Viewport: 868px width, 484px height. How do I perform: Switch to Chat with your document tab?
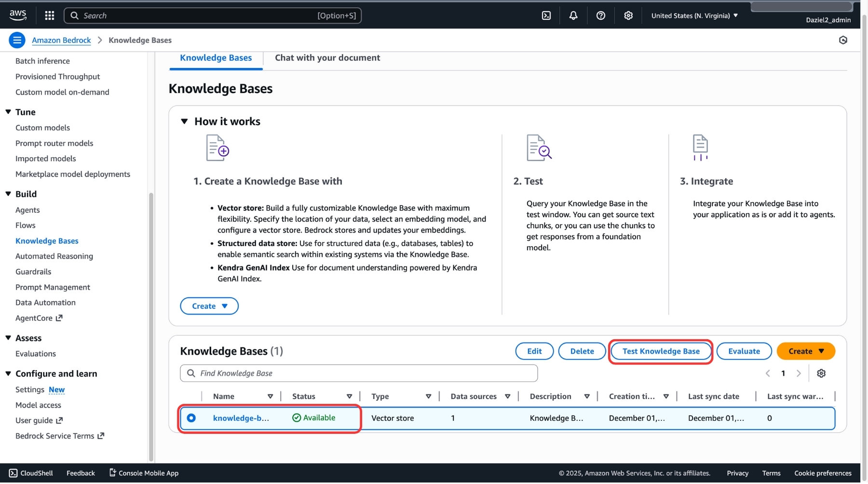[327, 58]
